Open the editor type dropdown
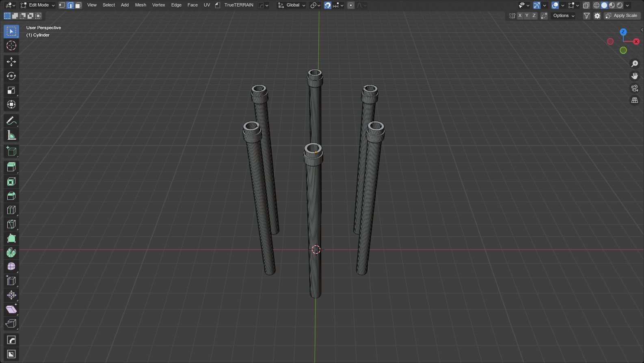 click(11, 5)
